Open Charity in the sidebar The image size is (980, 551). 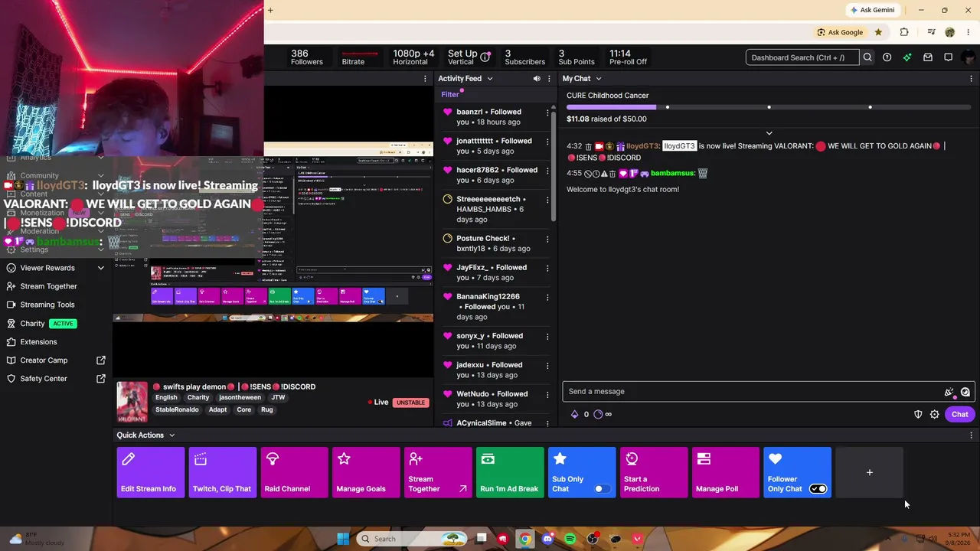click(32, 324)
